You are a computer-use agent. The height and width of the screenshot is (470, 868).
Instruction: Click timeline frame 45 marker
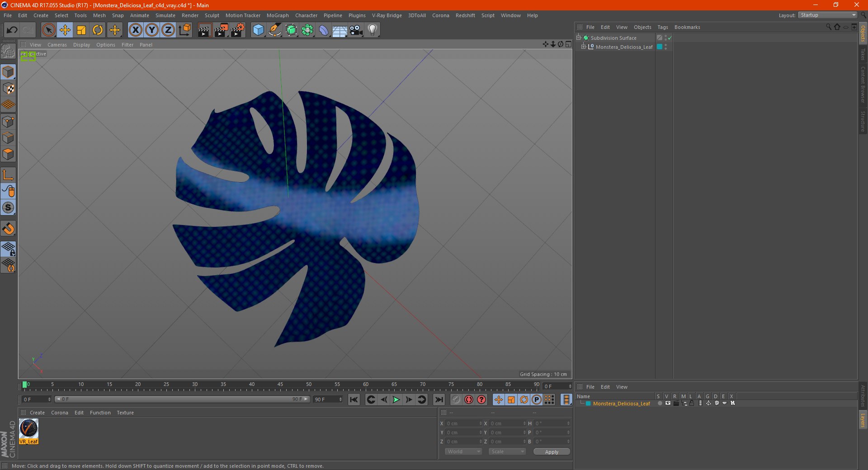[x=280, y=385]
